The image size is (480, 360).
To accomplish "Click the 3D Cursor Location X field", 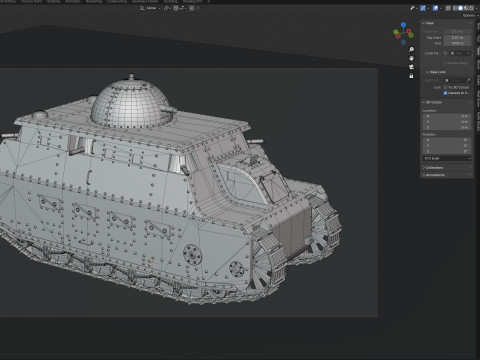I will (447, 116).
